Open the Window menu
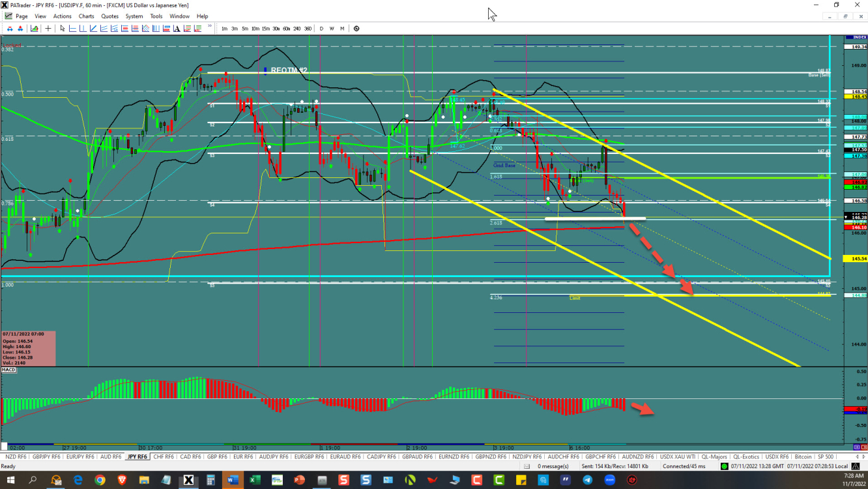 (179, 16)
